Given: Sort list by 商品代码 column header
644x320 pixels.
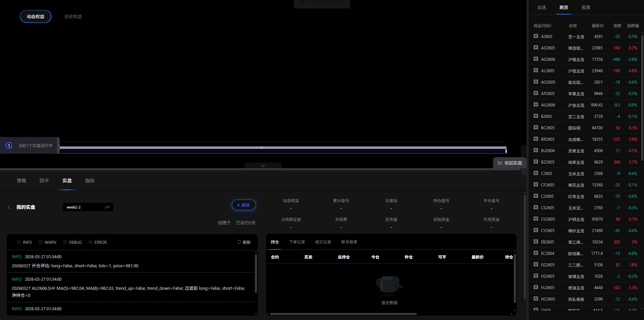Looking at the screenshot, I should (x=542, y=26).
